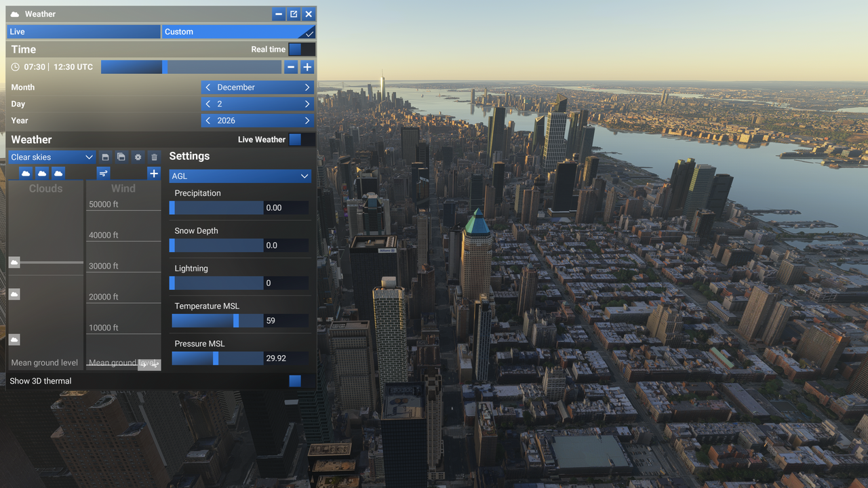Close the Weather panel

pyautogui.click(x=309, y=14)
